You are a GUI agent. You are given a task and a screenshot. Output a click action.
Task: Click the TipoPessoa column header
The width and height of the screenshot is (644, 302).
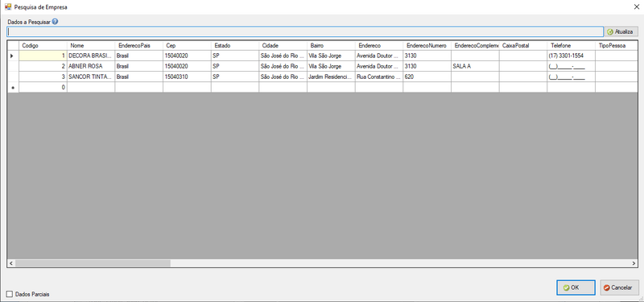tap(616, 46)
